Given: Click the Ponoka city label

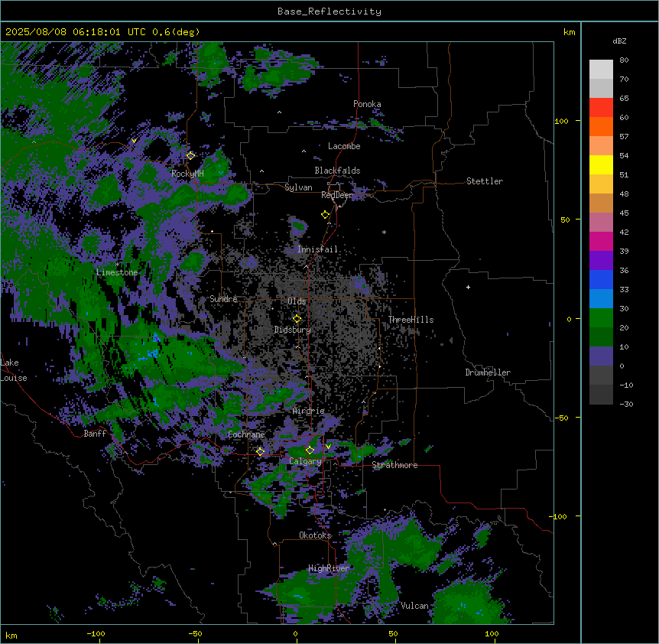Looking at the screenshot, I should tap(367, 104).
